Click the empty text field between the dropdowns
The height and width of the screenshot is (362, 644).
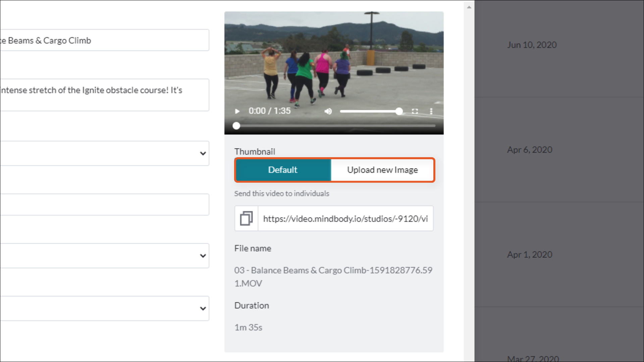(104, 204)
